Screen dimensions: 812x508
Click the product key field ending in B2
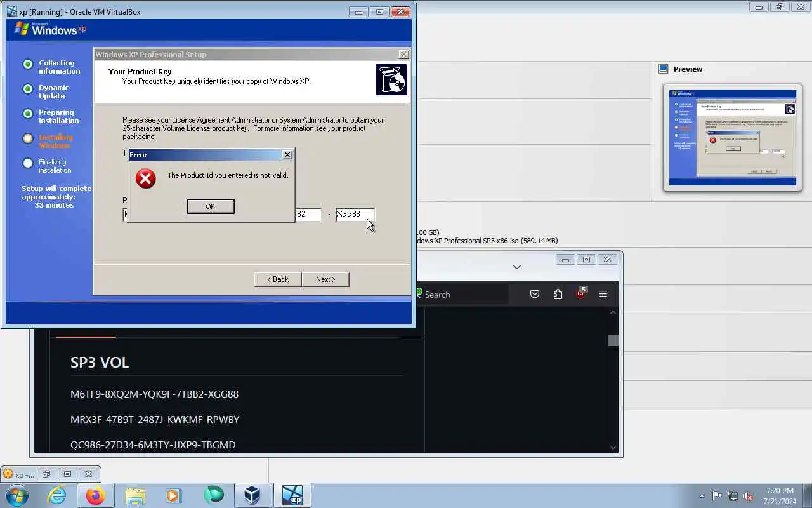(x=308, y=215)
